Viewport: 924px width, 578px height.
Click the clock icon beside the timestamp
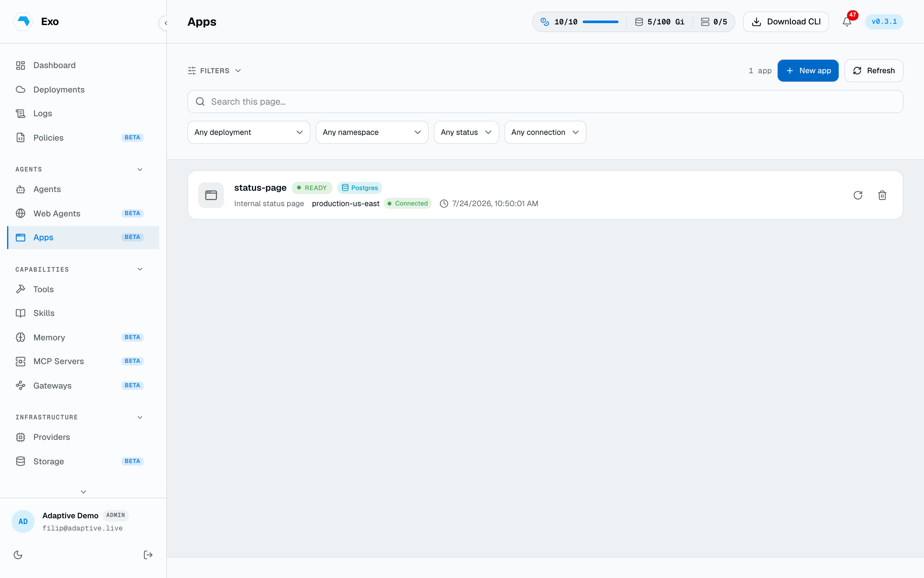pos(444,203)
